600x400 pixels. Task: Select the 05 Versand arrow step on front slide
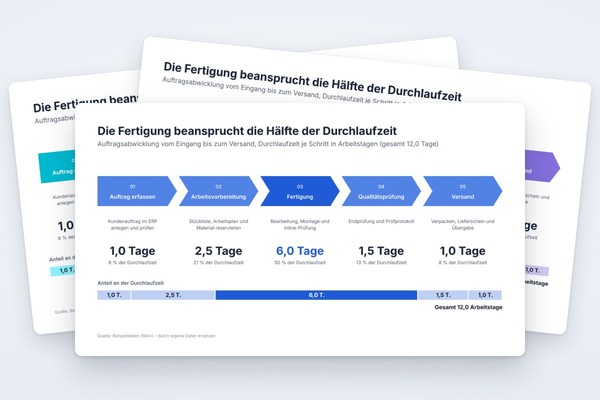(463, 191)
